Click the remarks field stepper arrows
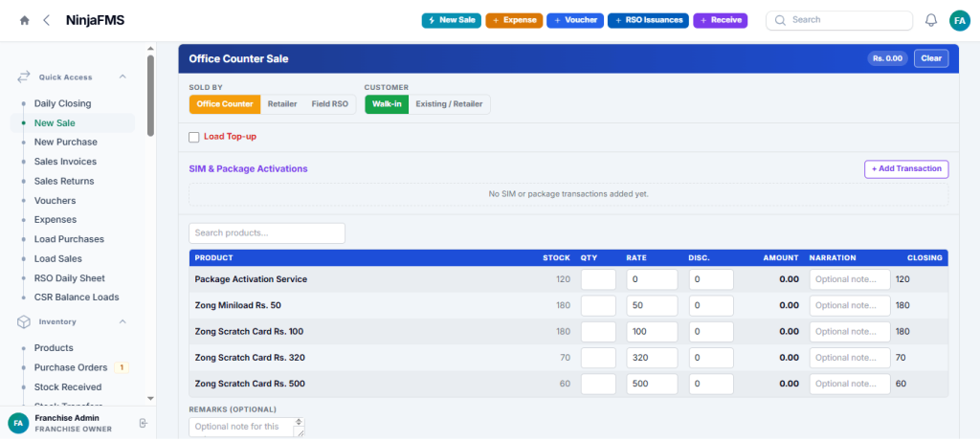 (299, 423)
